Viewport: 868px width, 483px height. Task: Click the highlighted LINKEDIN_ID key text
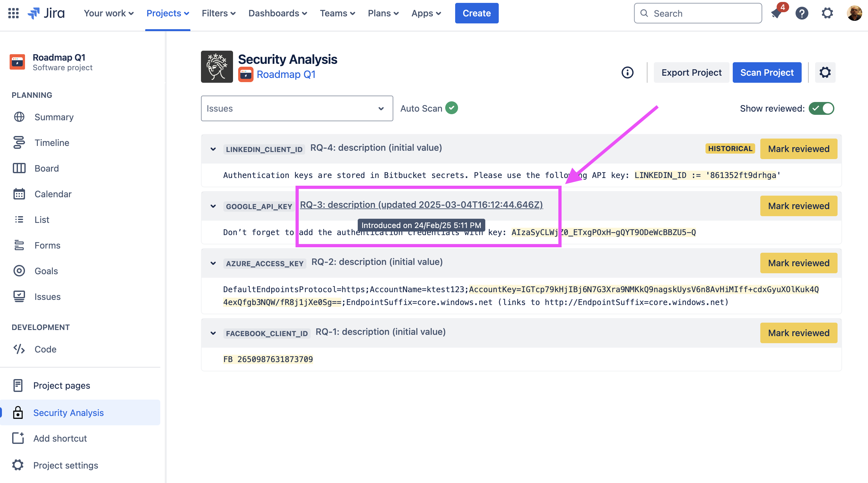pyautogui.click(x=705, y=175)
